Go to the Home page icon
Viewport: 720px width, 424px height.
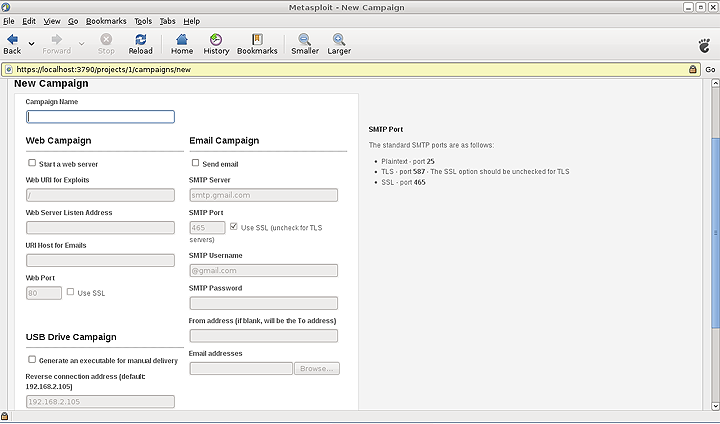tap(182, 39)
